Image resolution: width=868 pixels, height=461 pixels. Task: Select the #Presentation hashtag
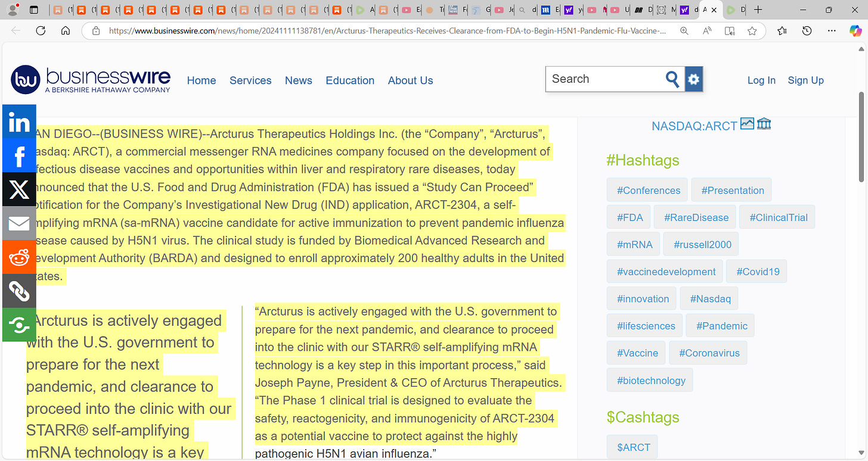click(733, 191)
